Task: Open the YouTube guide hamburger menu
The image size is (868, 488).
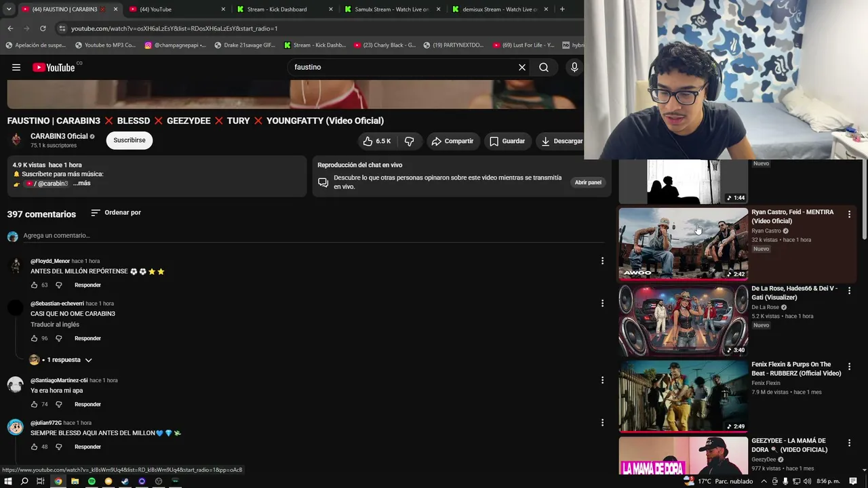Action: point(16,67)
